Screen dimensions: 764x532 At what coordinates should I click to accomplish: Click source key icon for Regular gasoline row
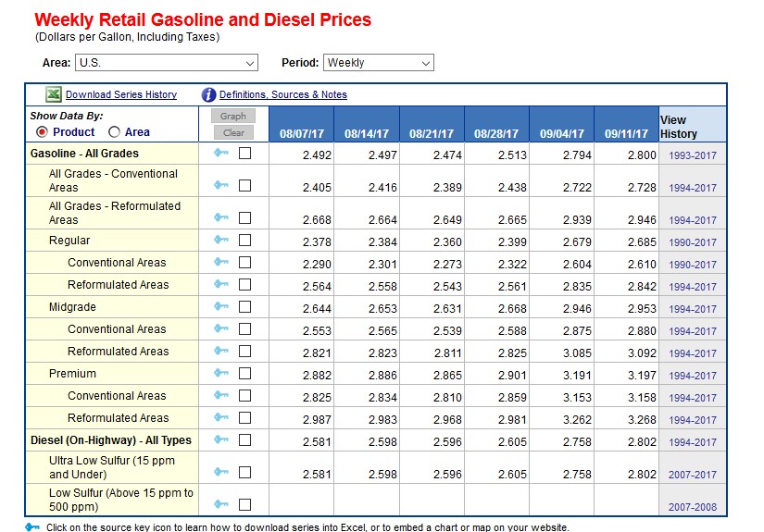pos(220,241)
